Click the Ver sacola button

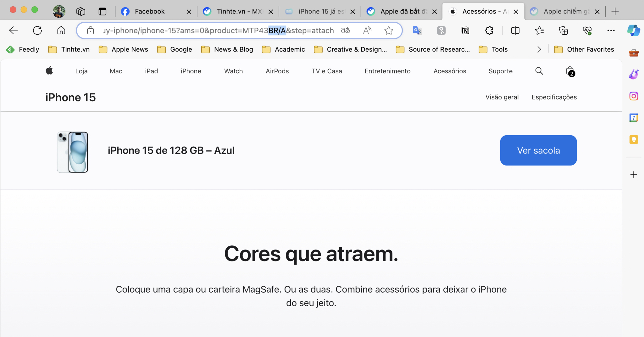tap(538, 150)
